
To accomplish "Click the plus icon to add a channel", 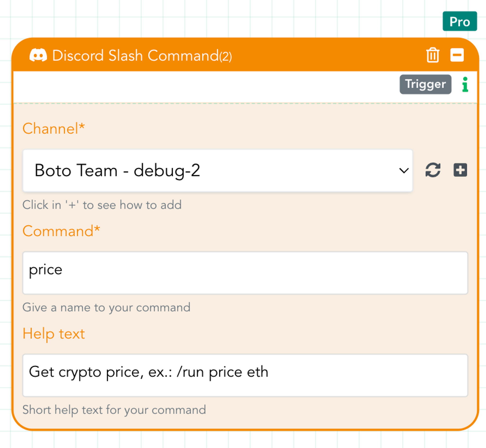I will [x=460, y=170].
